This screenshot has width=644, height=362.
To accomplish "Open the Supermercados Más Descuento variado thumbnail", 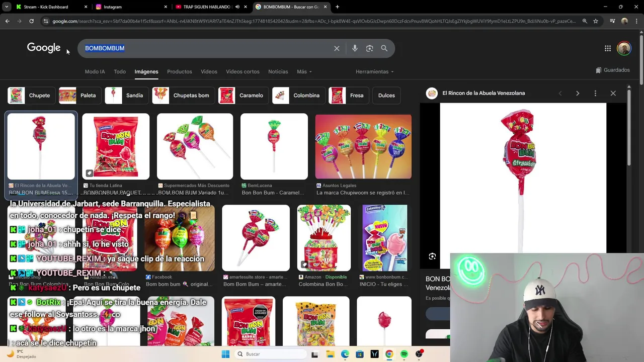I will click(x=195, y=146).
